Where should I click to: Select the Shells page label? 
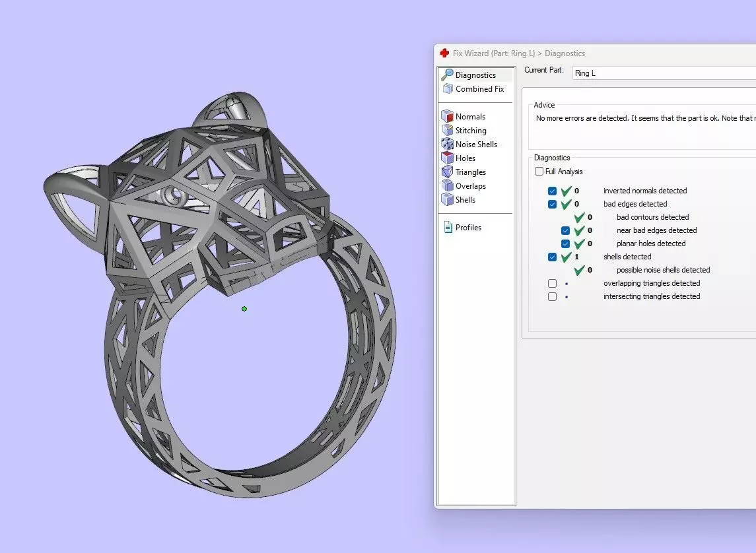[x=465, y=199]
